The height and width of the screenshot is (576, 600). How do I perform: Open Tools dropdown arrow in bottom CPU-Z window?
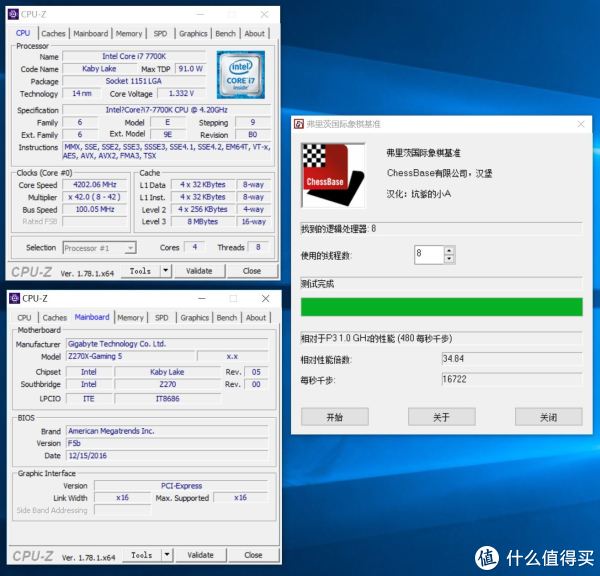tap(167, 555)
